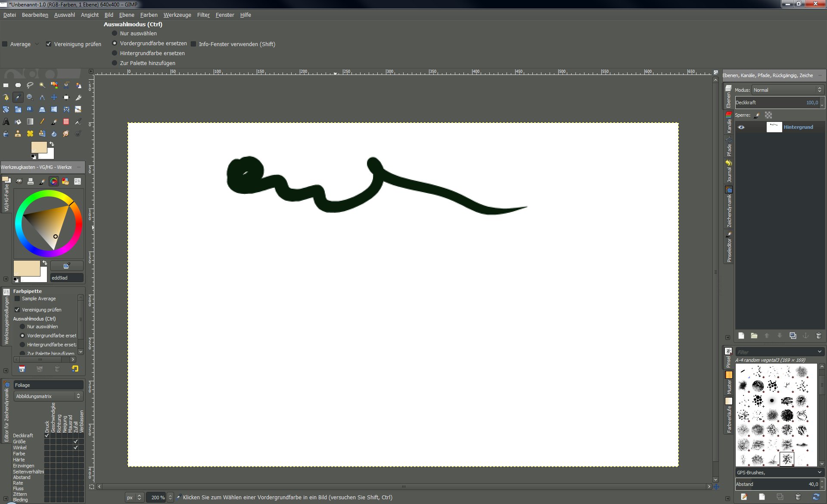The height and width of the screenshot is (504, 827).
Task: Select the Select by Color tool
Action: click(54, 85)
